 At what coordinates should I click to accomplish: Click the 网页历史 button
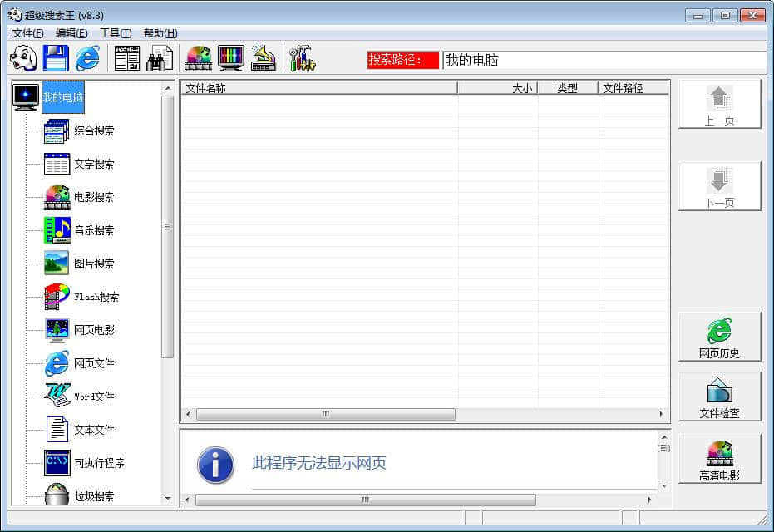tap(719, 337)
